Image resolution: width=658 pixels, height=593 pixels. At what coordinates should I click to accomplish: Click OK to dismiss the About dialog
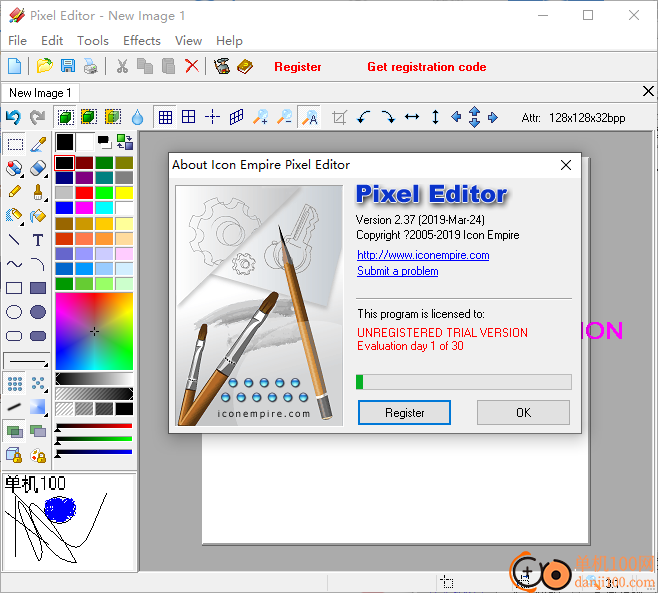tap(523, 413)
